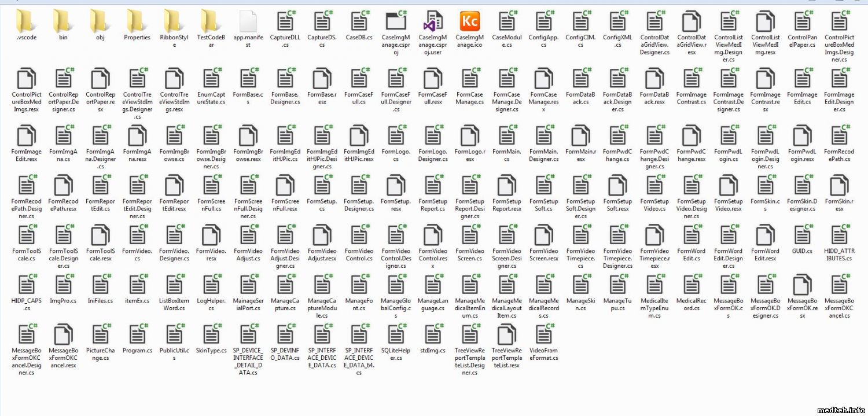The width and height of the screenshot is (868, 416).
Task: Select the ImgPro.cs file
Action: click(x=64, y=285)
